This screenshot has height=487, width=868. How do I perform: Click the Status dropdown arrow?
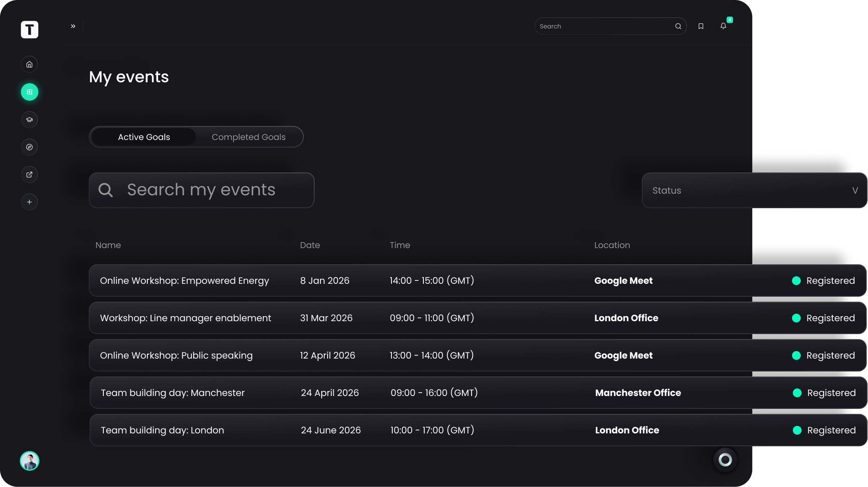[x=855, y=190]
